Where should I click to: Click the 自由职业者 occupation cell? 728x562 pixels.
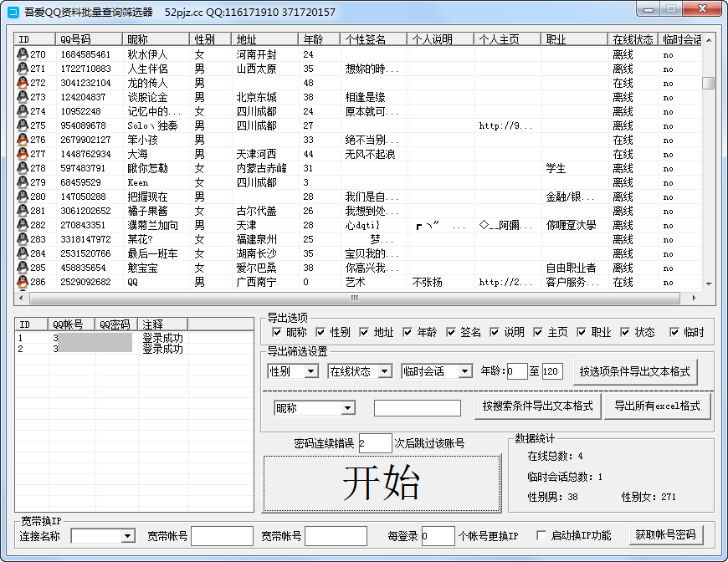click(574, 268)
